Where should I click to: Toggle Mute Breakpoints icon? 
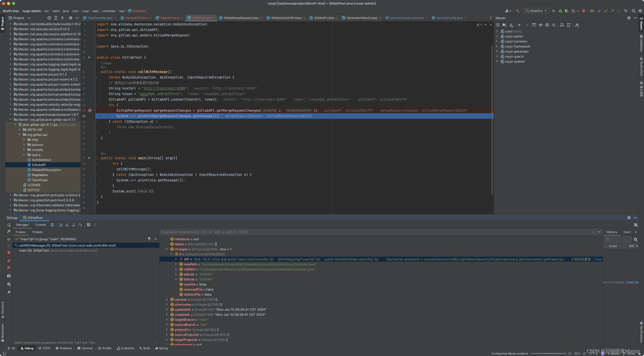9,267
